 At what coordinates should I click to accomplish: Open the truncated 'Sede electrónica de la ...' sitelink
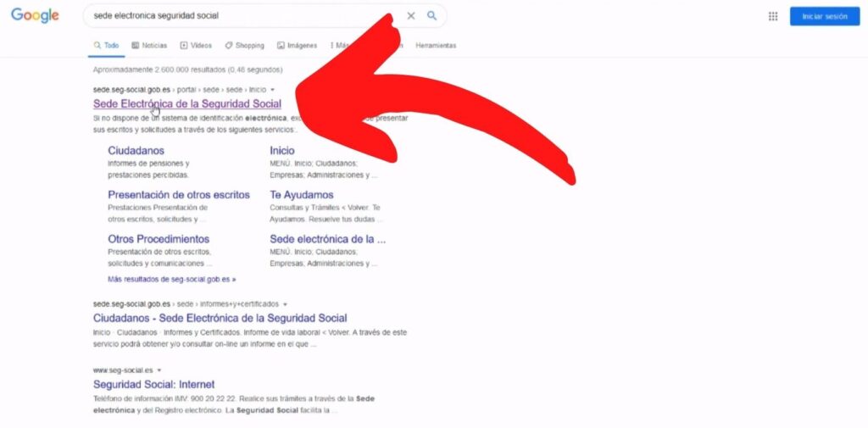tap(328, 239)
